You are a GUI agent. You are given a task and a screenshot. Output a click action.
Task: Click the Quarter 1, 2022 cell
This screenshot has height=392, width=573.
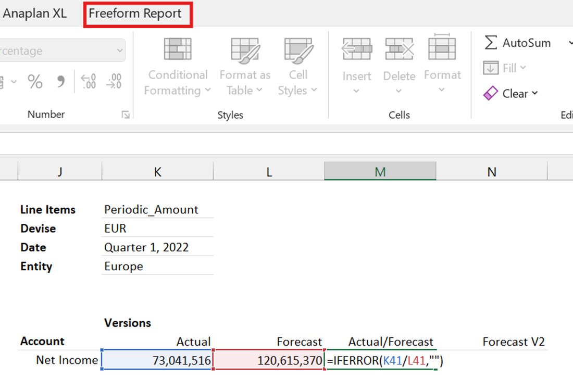[157, 248]
